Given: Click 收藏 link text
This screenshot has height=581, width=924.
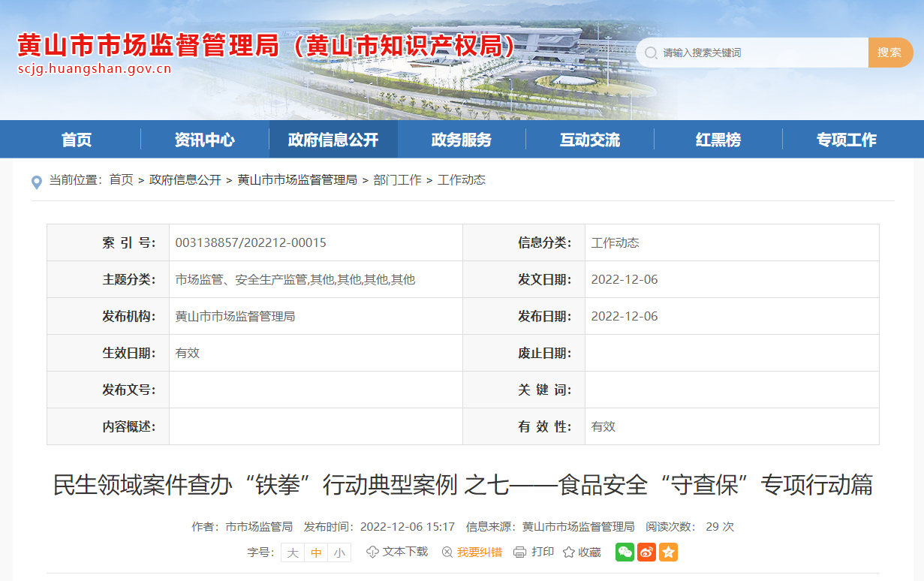Looking at the screenshot, I should 590,552.
